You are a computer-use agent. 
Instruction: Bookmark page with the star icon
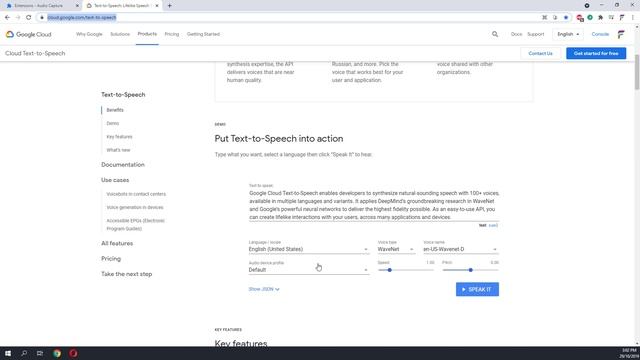(566, 18)
